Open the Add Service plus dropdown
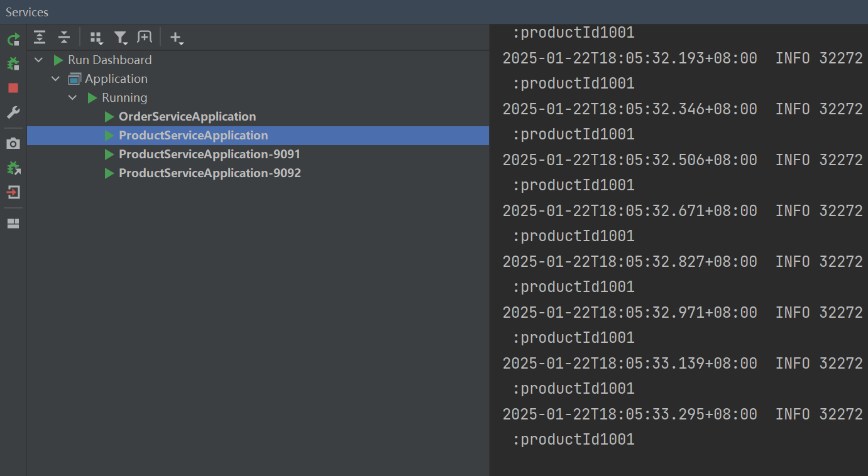 coord(177,38)
